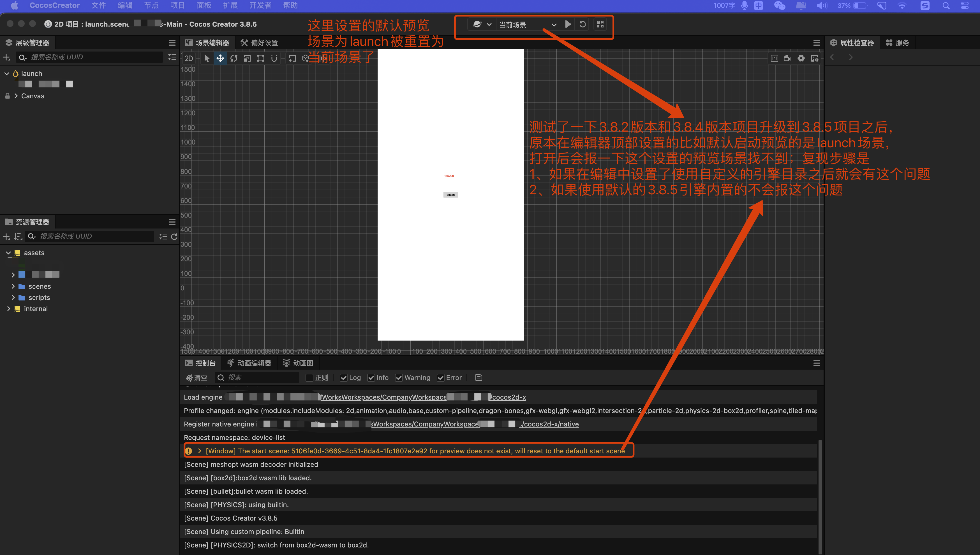The image size is (980, 555).
Task: Toggle the Log filter checkbox
Action: click(343, 378)
